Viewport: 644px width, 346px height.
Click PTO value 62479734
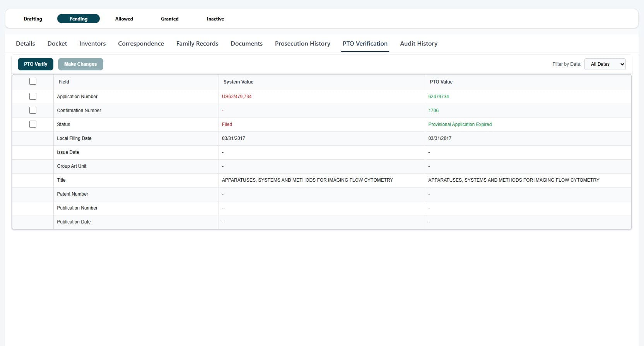(x=439, y=97)
